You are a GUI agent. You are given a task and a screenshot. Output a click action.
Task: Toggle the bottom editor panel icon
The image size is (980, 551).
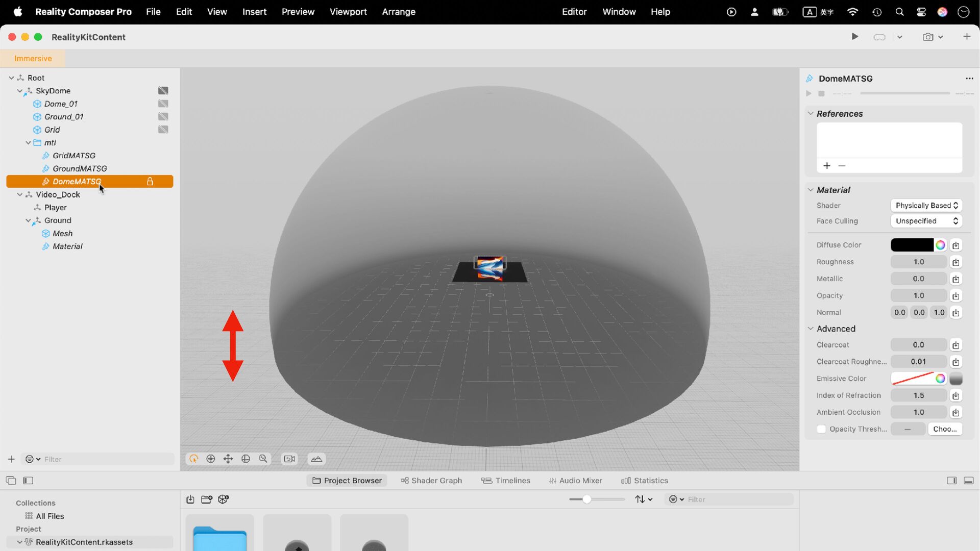(969, 481)
